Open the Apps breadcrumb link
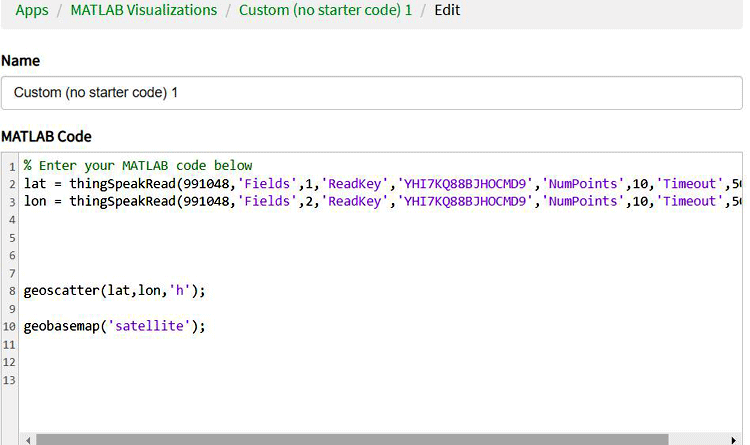750x445 pixels. (32, 10)
